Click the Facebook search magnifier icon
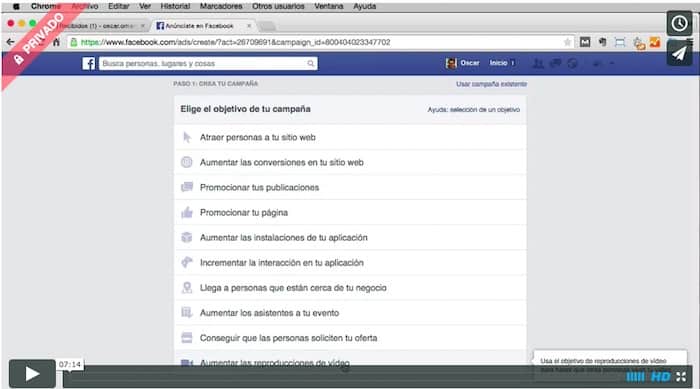The height and width of the screenshot is (389, 700). click(310, 63)
